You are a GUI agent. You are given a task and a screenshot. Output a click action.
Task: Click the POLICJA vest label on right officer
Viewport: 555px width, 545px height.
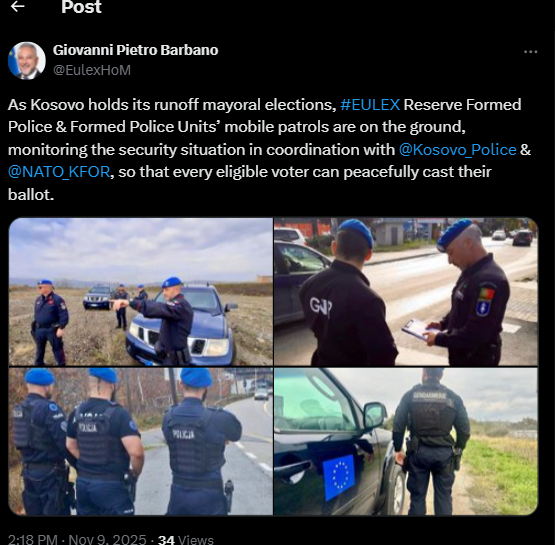183,434
